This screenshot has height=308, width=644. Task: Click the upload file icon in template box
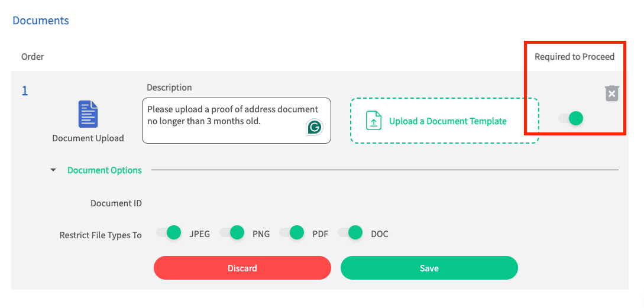click(x=373, y=121)
